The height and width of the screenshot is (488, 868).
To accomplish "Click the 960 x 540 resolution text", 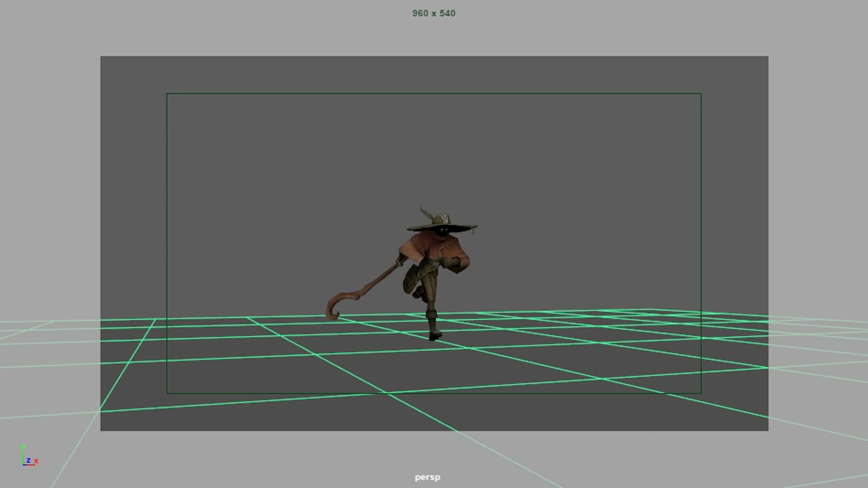I will (434, 13).
